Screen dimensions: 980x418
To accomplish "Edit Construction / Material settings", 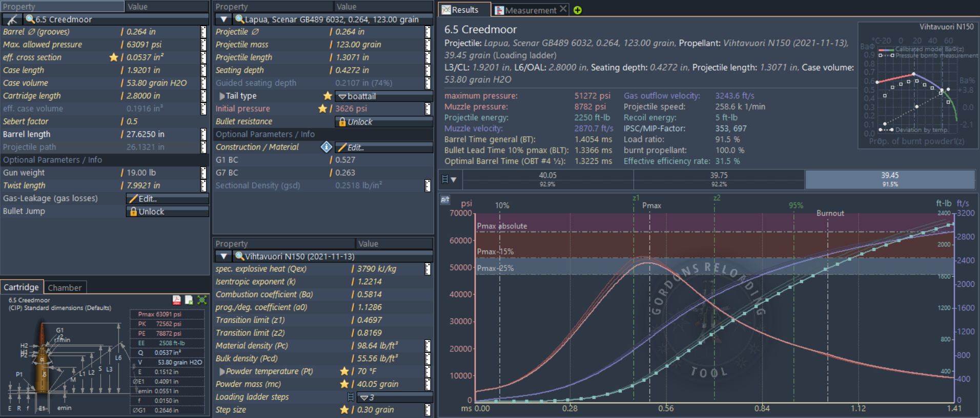I will click(x=384, y=148).
